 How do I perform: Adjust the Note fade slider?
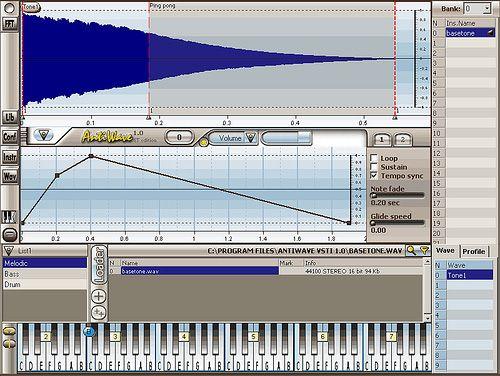[397, 195]
